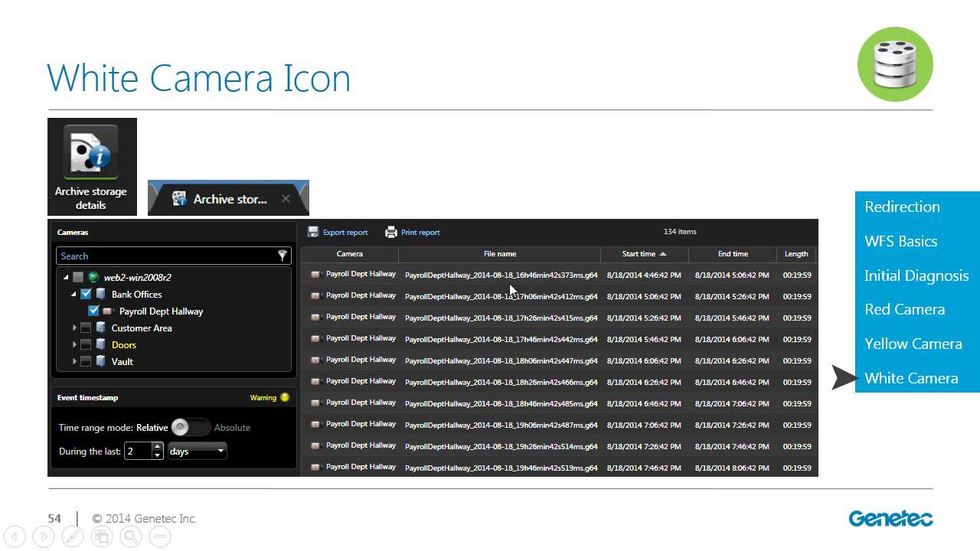The width and height of the screenshot is (980, 551).
Task: Jump to Redirection section
Action: point(902,207)
